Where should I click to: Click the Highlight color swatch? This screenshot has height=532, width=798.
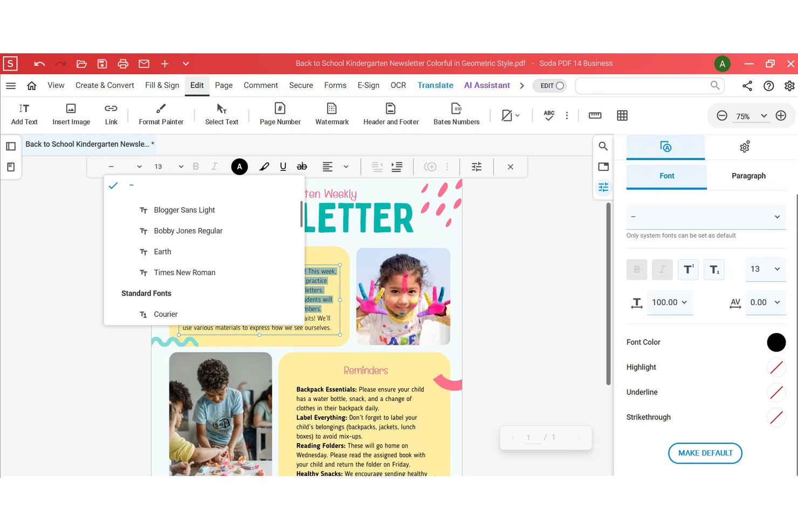coord(776,368)
